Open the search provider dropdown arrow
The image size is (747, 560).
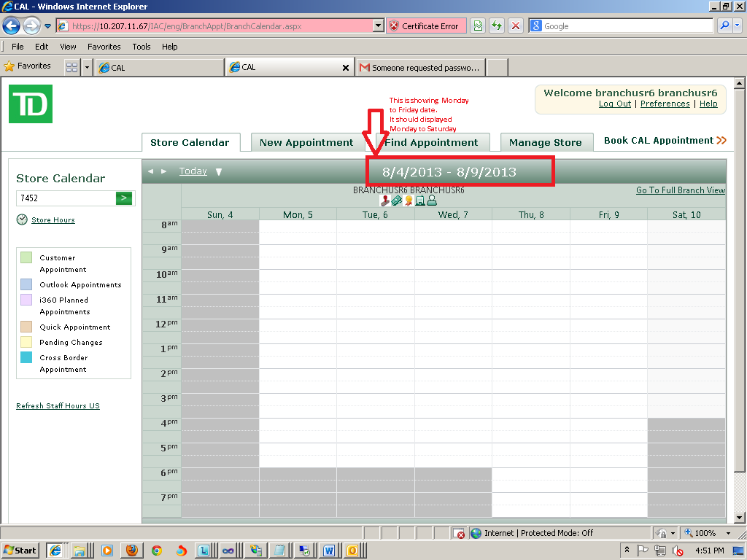click(738, 26)
